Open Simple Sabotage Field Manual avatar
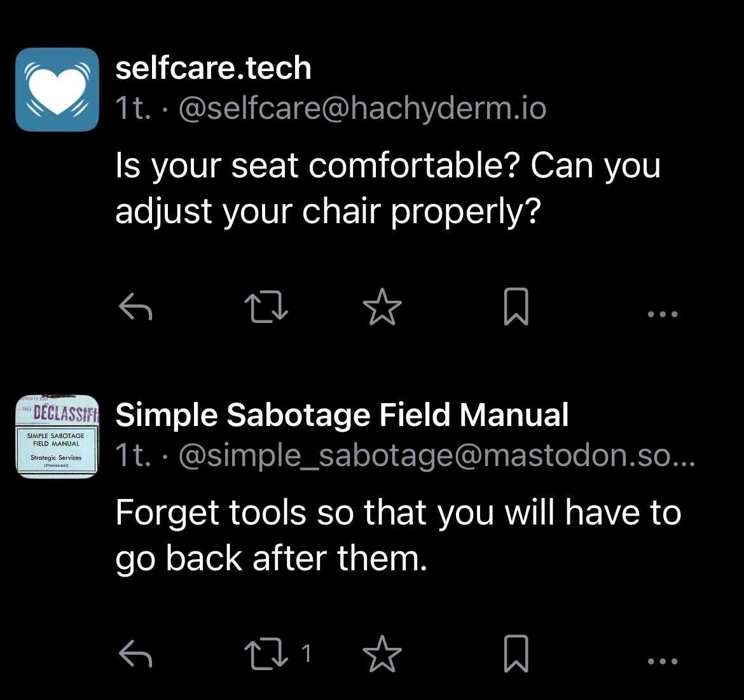744x700 pixels. (57, 436)
